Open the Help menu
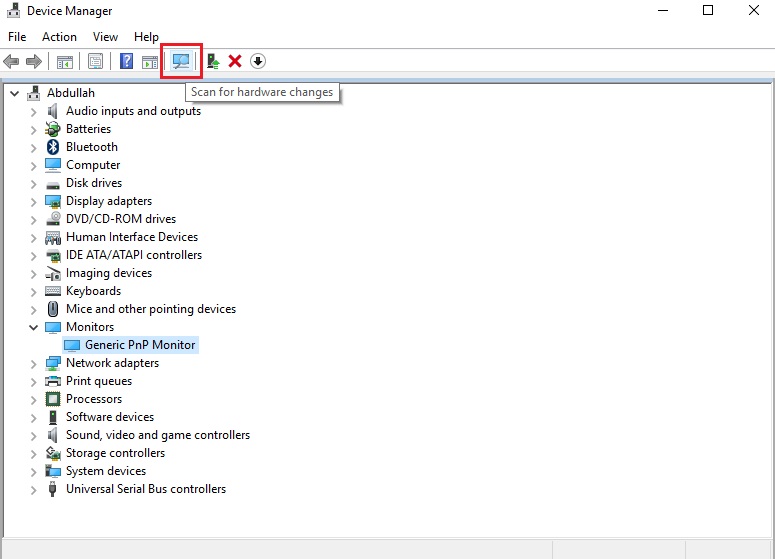The width and height of the screenshot is (775, 559). (146, 37)
